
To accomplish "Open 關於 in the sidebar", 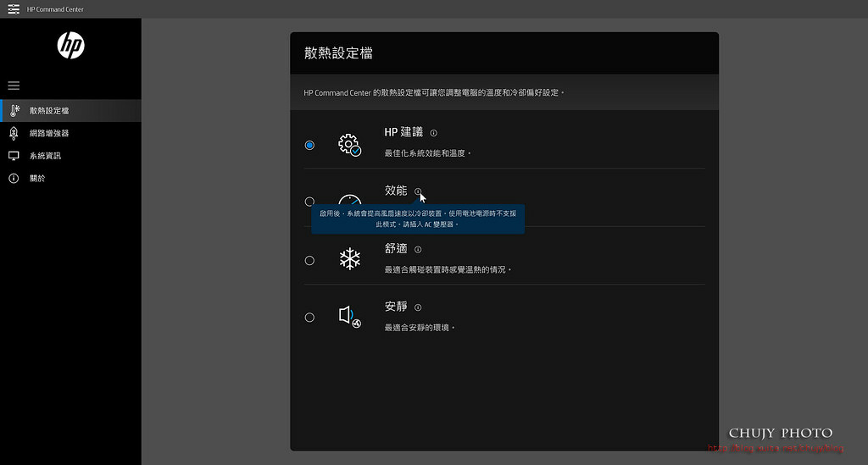I will click(x=71, y=178).
